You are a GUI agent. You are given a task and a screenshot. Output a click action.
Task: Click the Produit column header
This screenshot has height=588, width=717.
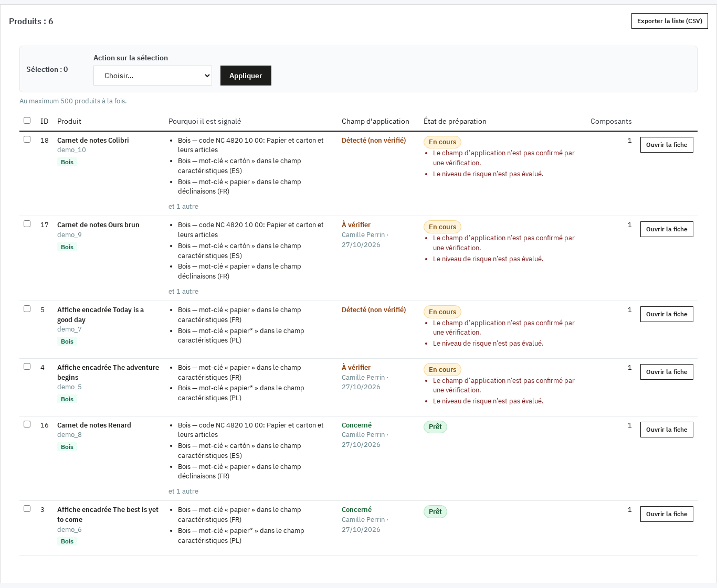point(69,121)
